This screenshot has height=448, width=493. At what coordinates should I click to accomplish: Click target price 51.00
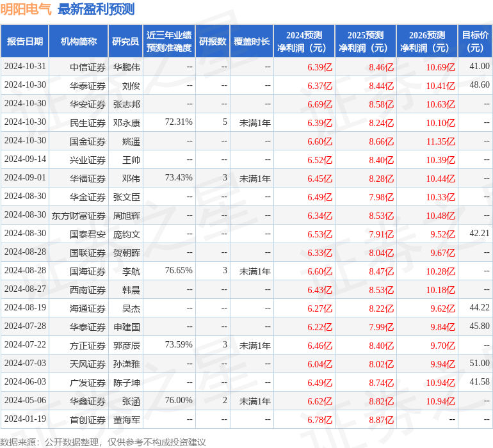[x=480, y=363]
